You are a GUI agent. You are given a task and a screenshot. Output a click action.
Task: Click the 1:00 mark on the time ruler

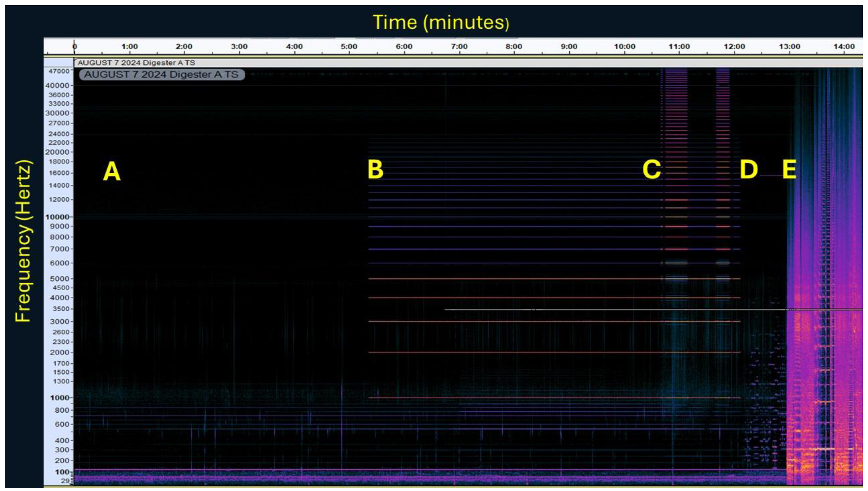pyautogui.click(x=129, y=46)
